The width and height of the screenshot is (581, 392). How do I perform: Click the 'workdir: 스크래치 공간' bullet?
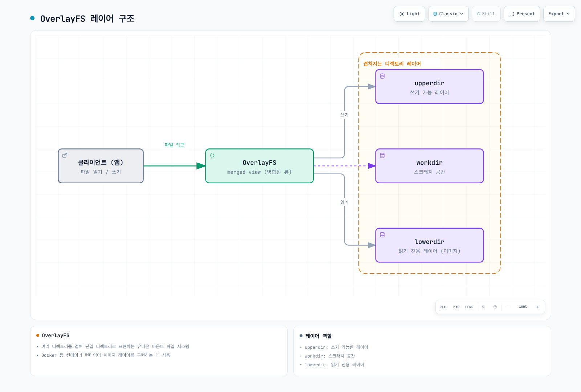[x=330, y=356]
